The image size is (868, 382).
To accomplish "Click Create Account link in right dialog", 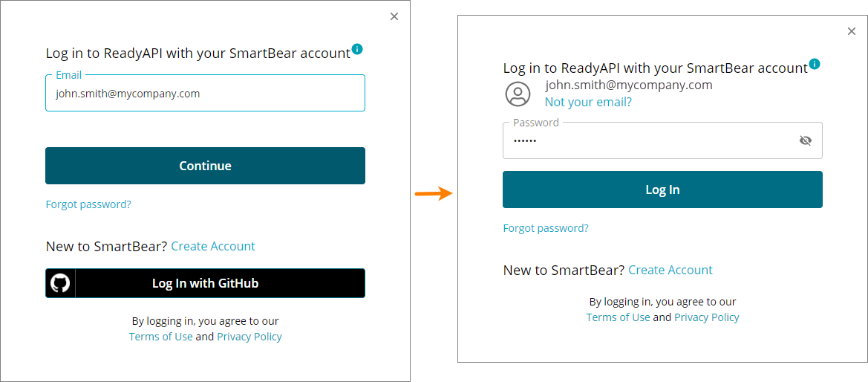I will [670, 270].
